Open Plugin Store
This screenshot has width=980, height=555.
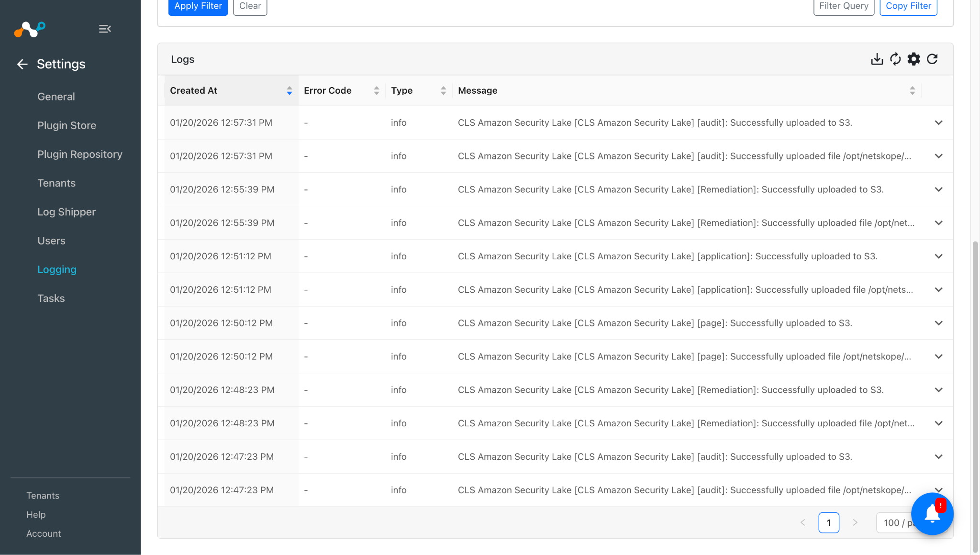(x=67, y=125)
